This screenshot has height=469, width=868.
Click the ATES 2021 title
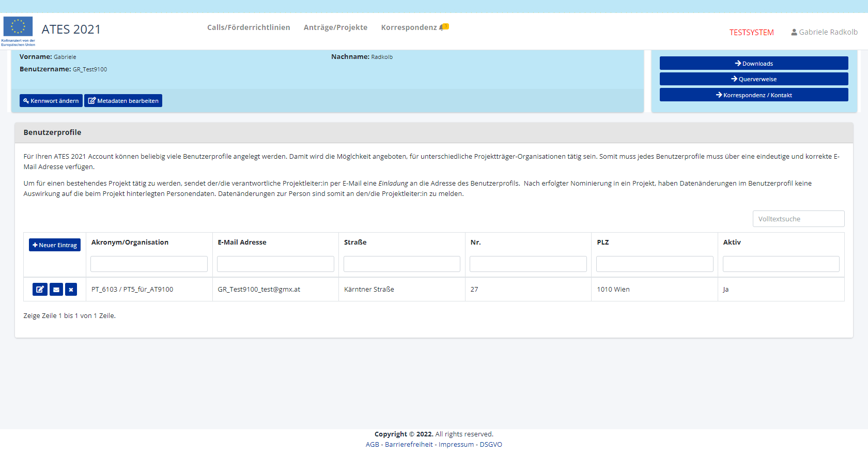click(71, 29)
